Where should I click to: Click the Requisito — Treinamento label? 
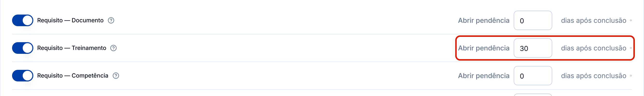click(x=72, y=48)
